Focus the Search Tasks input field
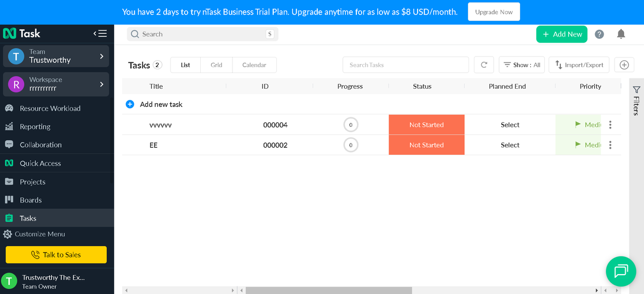The height and width of the screenshot is (294, 644). [406, 65]
